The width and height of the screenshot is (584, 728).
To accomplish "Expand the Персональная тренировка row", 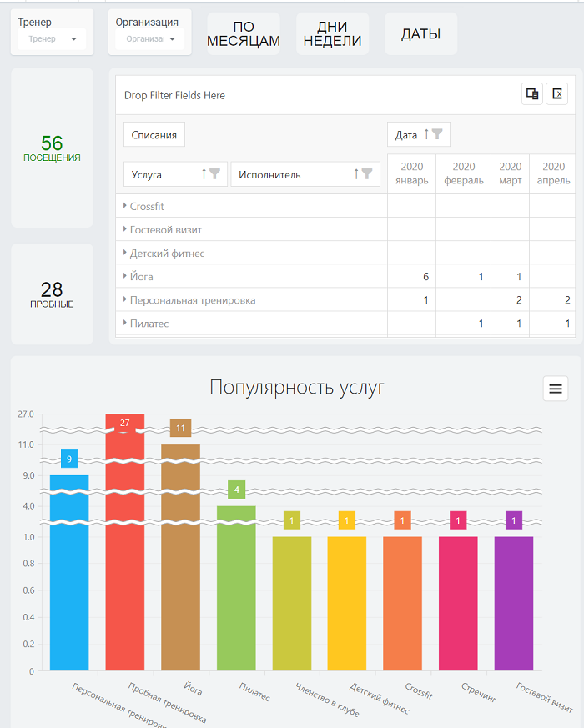I will pos(124,299).
